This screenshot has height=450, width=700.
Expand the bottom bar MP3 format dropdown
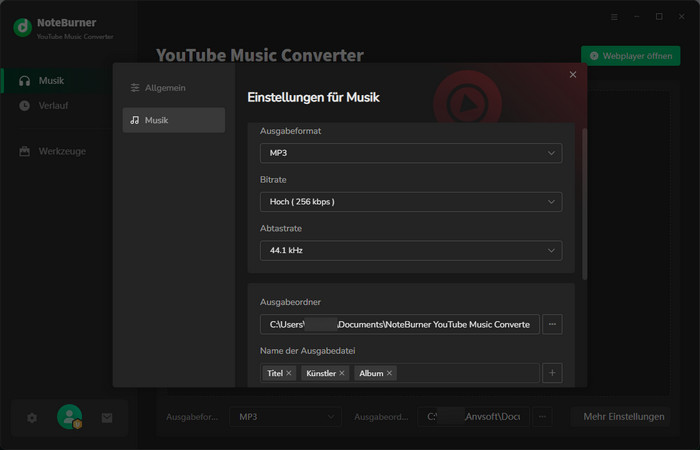[x=285, y=417]
